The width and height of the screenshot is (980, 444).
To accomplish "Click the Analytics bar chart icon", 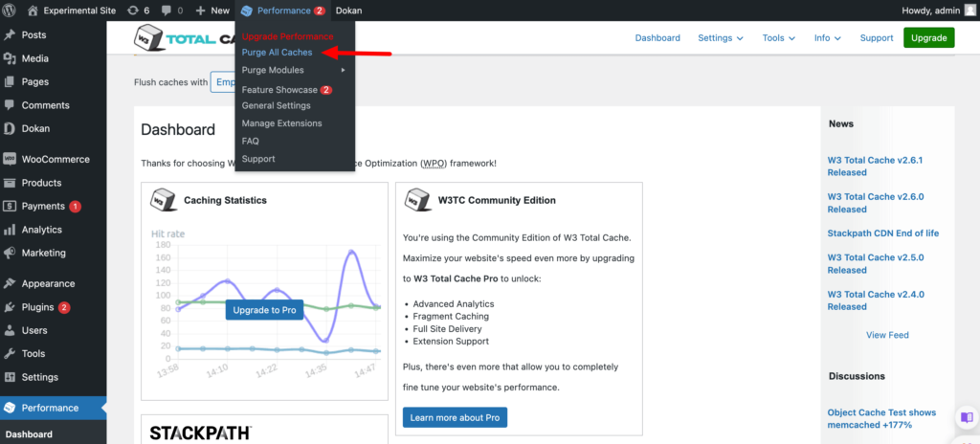I will pyautogui.click(x=10, y=230).
